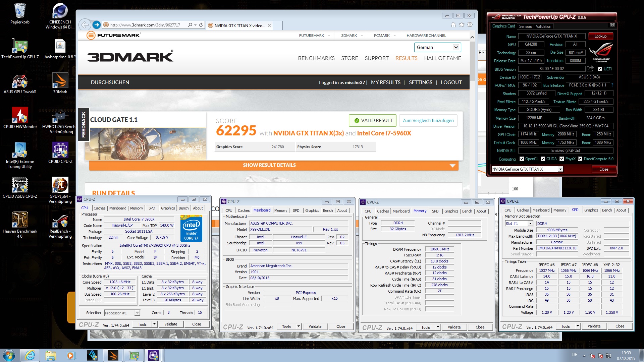Click HALL OF FAME navigation link

442,58
